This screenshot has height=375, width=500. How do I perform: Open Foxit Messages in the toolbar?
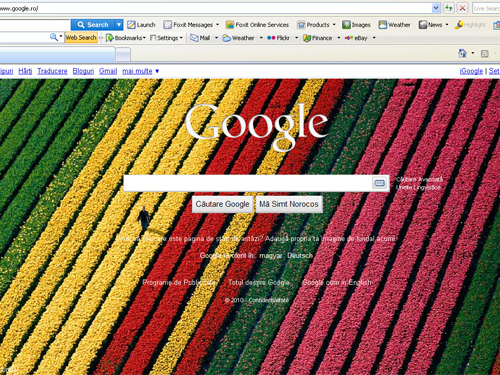(188, 25)
